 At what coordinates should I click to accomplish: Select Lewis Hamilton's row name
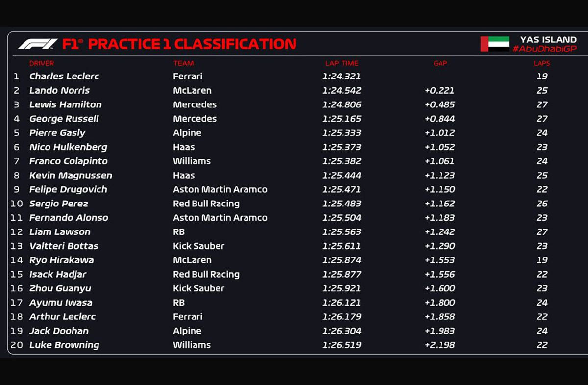(65, 104)
